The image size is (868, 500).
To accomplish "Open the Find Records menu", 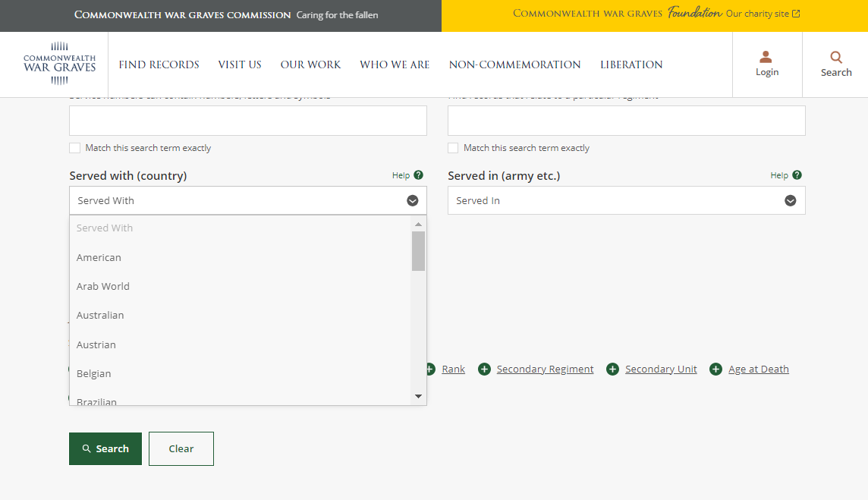I will (159, 64).
